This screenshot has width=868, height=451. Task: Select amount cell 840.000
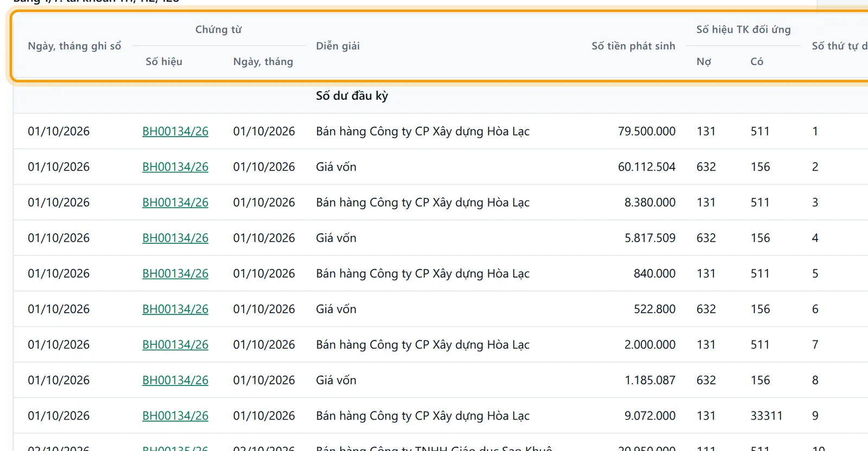pos(655,274)
